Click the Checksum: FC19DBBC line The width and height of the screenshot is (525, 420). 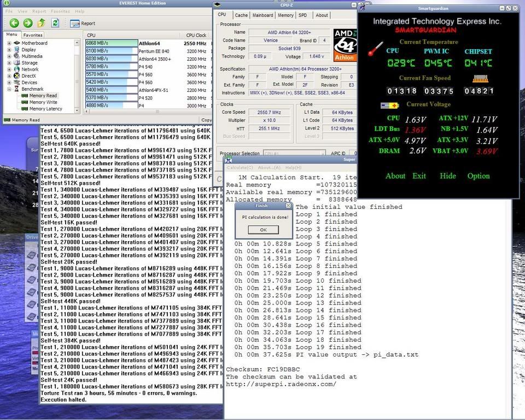(263, 369)
